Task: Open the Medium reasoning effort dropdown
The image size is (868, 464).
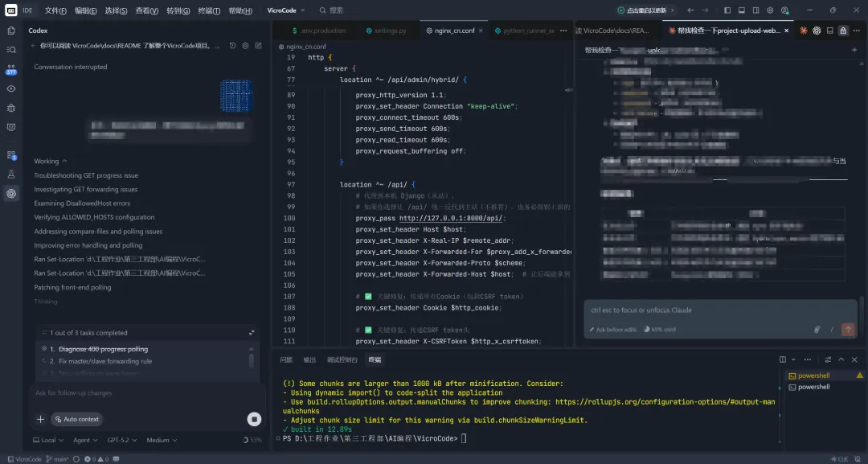Action: [x=162, y=440]
